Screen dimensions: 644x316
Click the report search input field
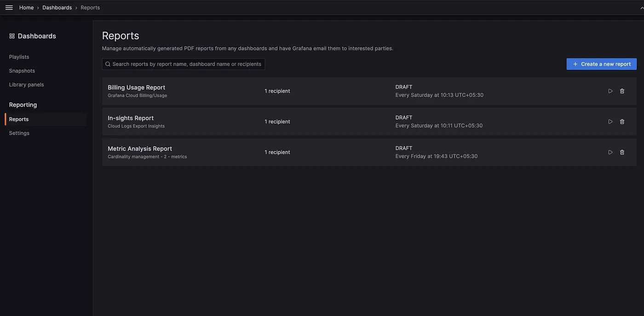pyautogui.click(x=184, y=64)
